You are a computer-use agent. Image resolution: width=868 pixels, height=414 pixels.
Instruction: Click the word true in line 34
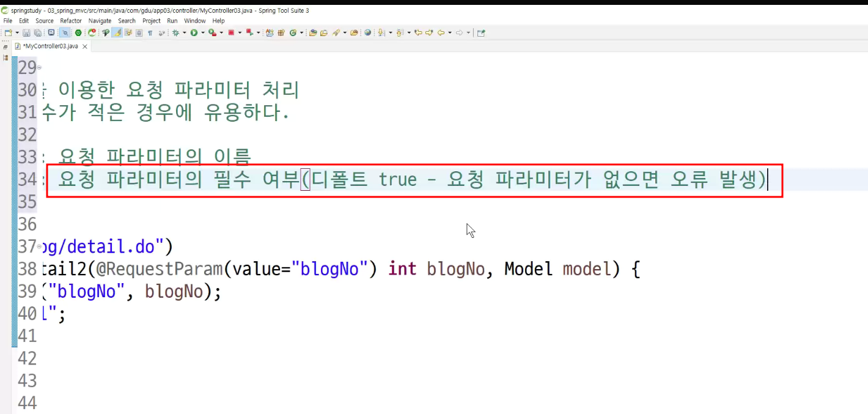point(398,180)
